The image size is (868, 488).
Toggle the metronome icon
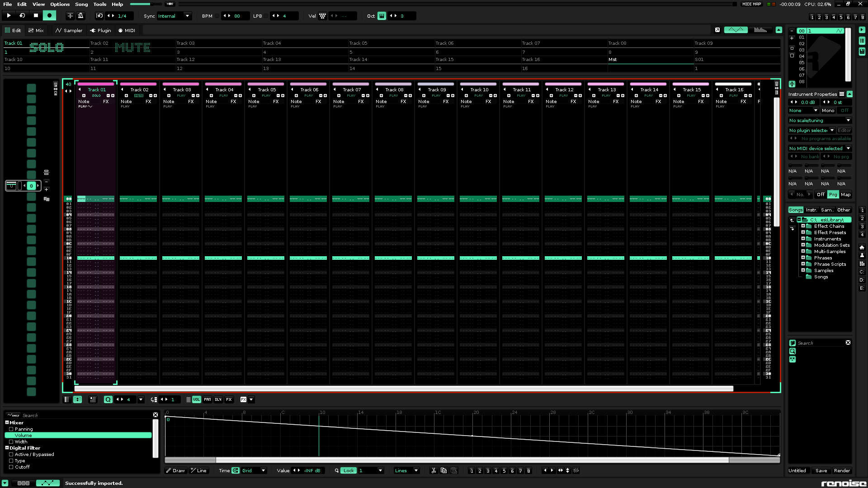coord(81,16)
